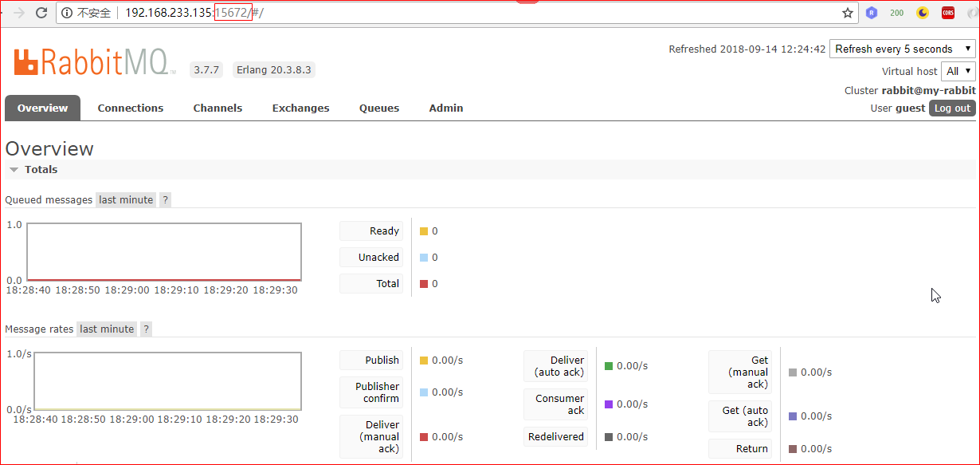Click the Get (manual ack) label

tap(740, 372)
